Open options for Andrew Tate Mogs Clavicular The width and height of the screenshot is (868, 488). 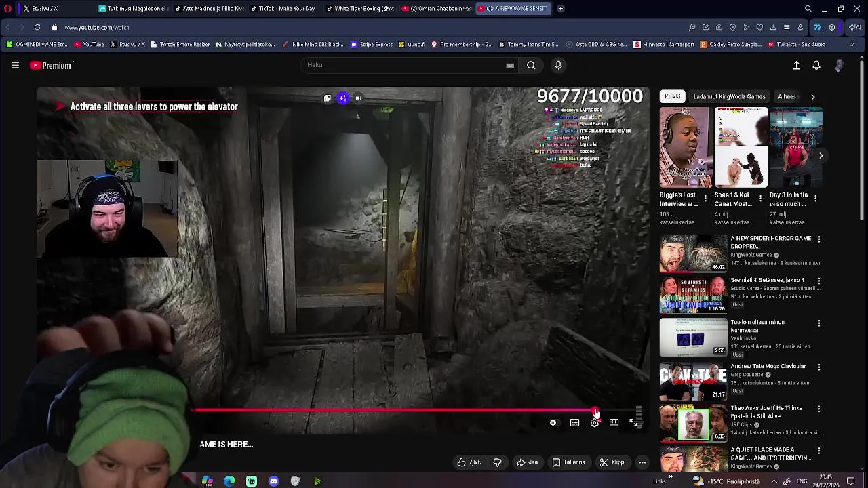click(818, 367)
